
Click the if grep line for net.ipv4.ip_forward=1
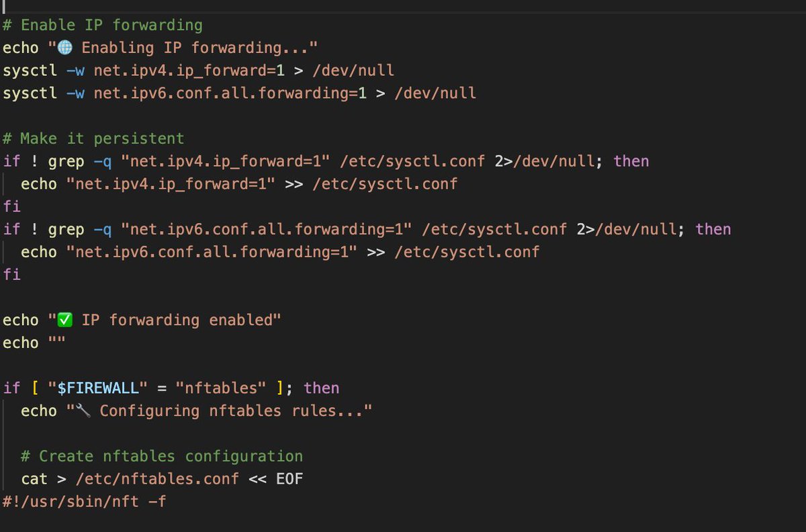326,161
